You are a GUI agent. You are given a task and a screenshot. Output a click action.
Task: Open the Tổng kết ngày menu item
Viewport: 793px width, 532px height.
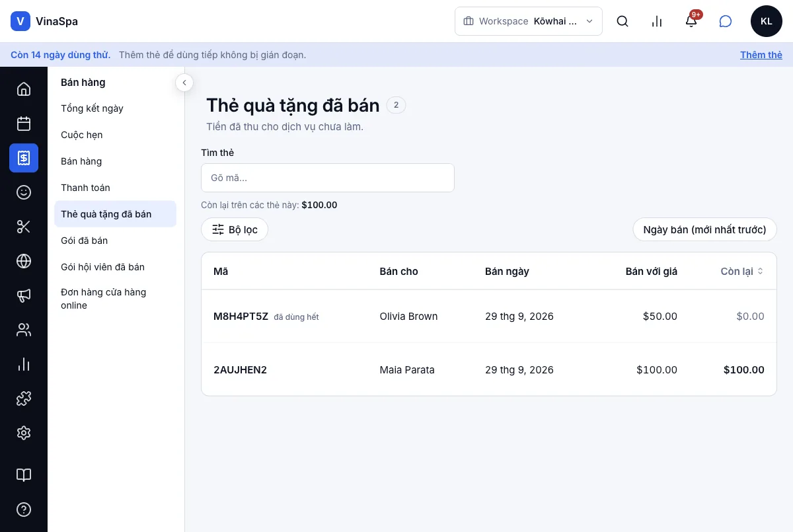[115, 108]
